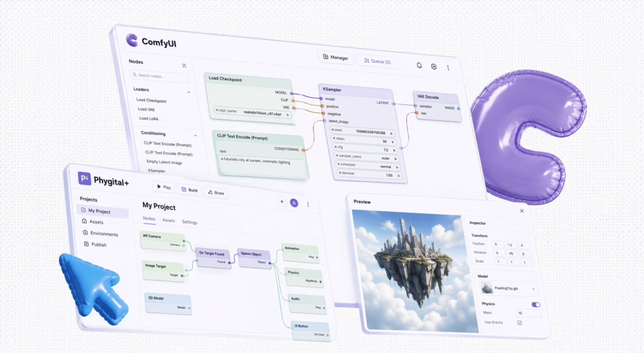Increase denoise with its right arrow
Image resolution: width=644 pixels, height=353 pixels.
click(x=399, y=176)
